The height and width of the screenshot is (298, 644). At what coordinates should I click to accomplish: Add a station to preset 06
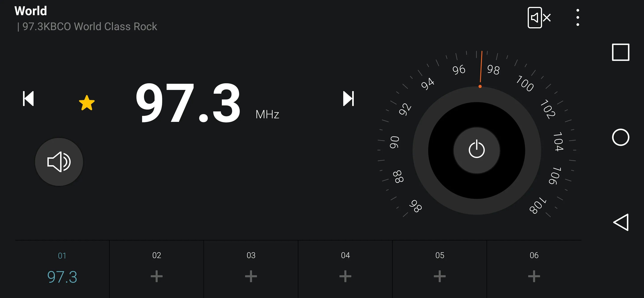(x=534, y=269)
